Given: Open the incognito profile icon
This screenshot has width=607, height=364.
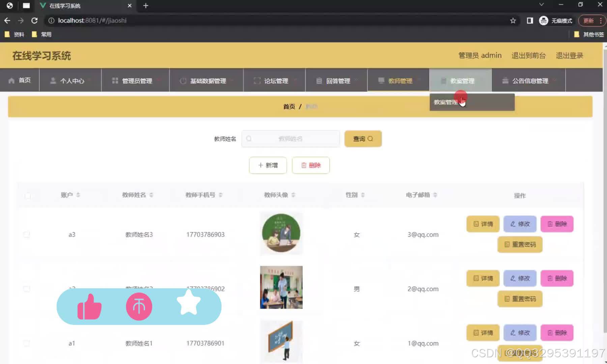Looking at the screenshot, I should pyautogui.click(x=543, y=21).
